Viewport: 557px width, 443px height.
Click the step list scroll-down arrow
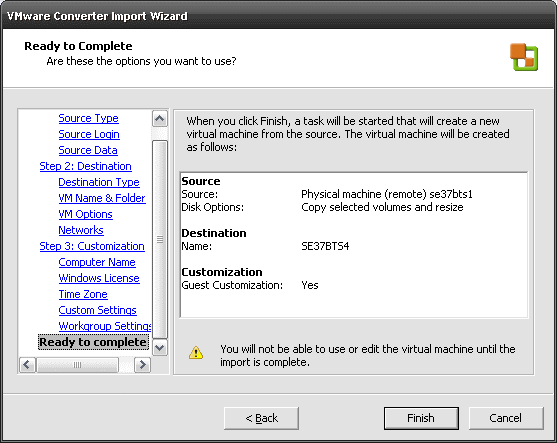pyautogui.click(x=160, y=347)
